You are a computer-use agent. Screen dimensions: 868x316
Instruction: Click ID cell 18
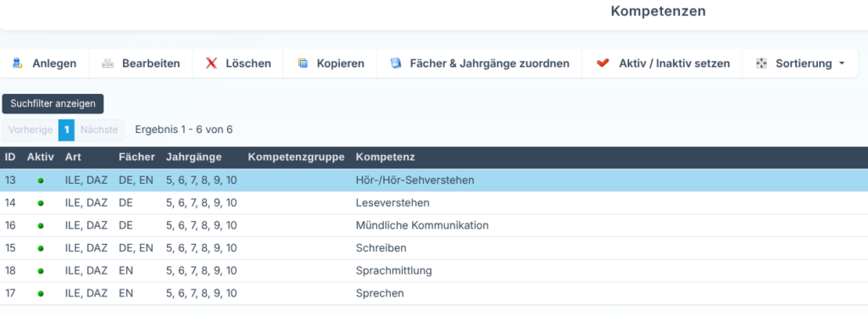10,271
